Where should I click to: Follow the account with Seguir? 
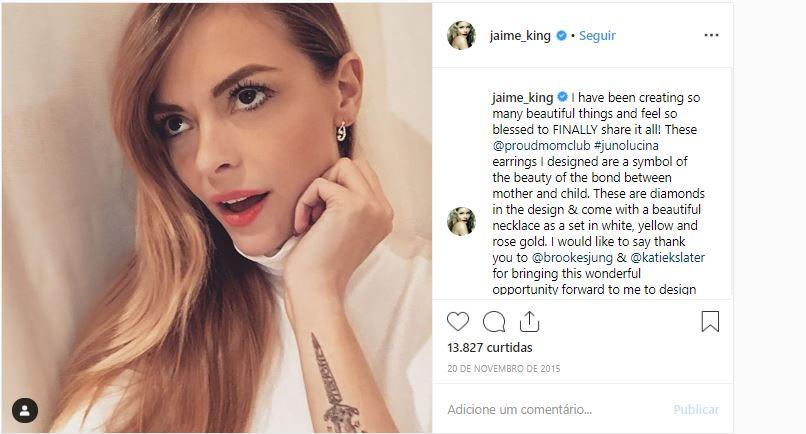tap(597, 36)
